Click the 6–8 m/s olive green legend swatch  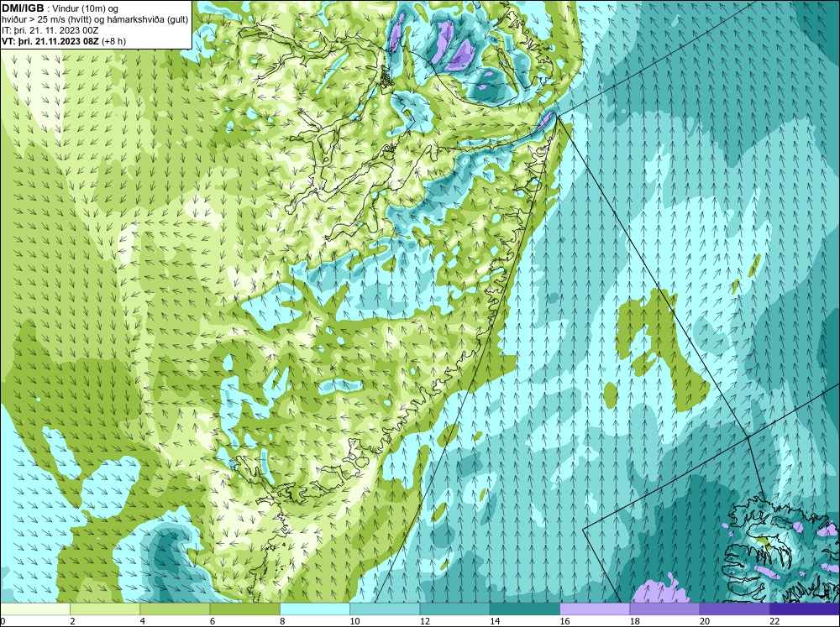(x=244, y=609)
